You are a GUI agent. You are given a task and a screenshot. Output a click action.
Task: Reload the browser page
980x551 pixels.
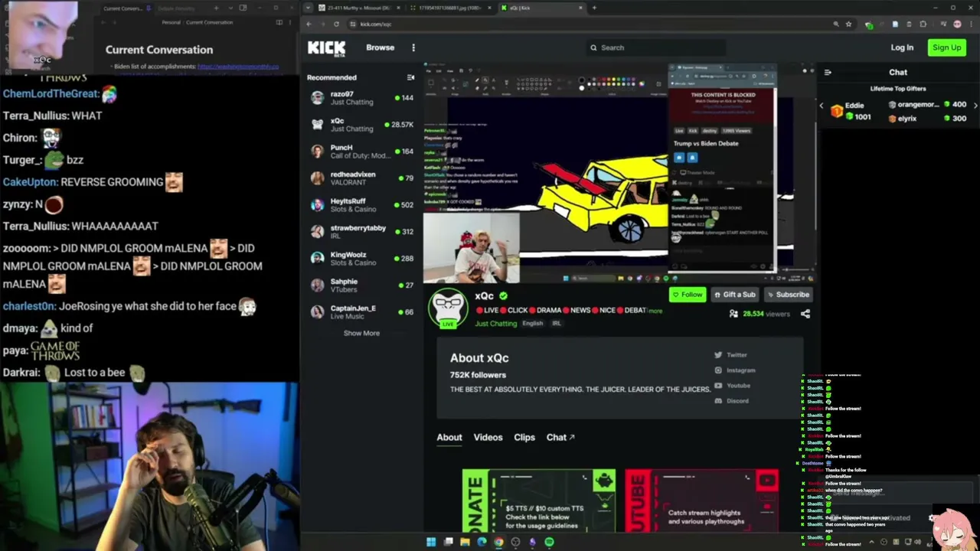(336, 24)
